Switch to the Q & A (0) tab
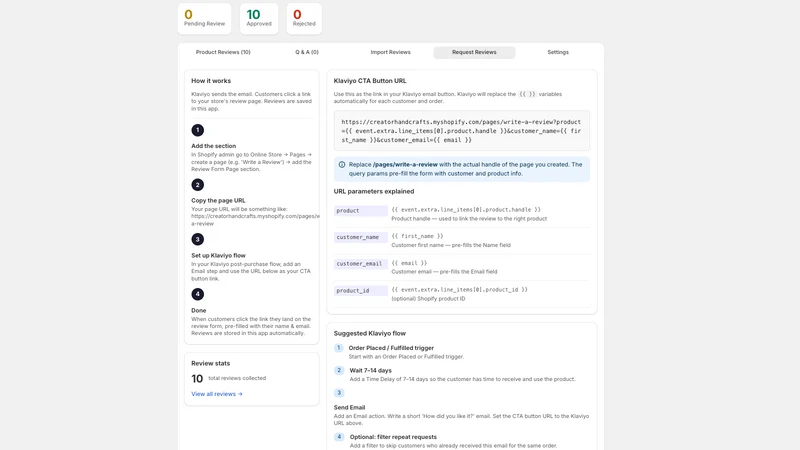 [x=307, y=52]
